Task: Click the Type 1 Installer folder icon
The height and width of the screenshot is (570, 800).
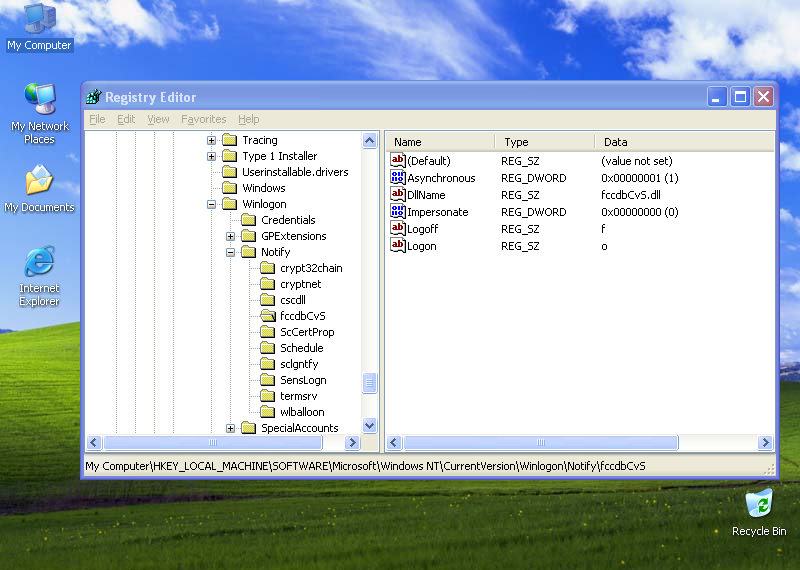Action: (x=230, y=156)
